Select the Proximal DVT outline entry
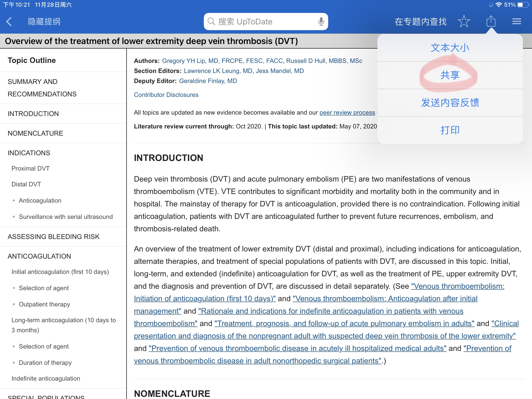The image size is (532, 399). pos(31,168)
